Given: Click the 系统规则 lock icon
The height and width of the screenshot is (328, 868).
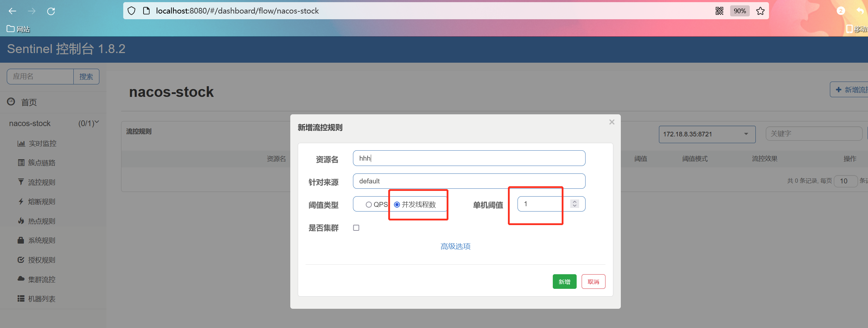Looking at the screenshot, I should [x=21, y=240].
